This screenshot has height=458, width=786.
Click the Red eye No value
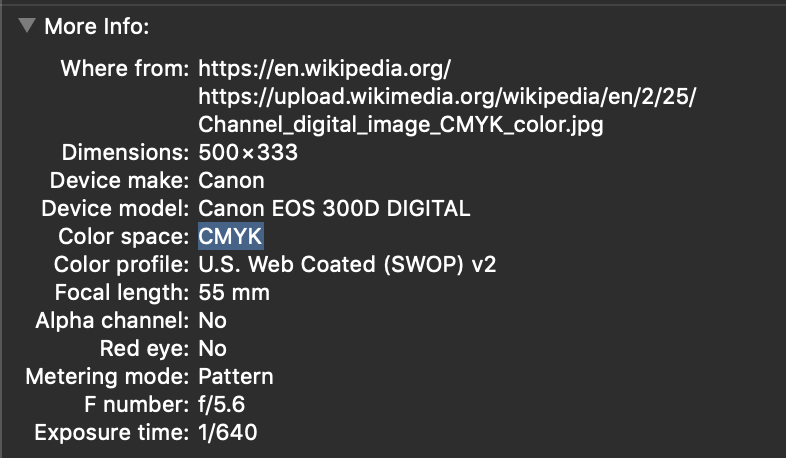click(213, 349)
